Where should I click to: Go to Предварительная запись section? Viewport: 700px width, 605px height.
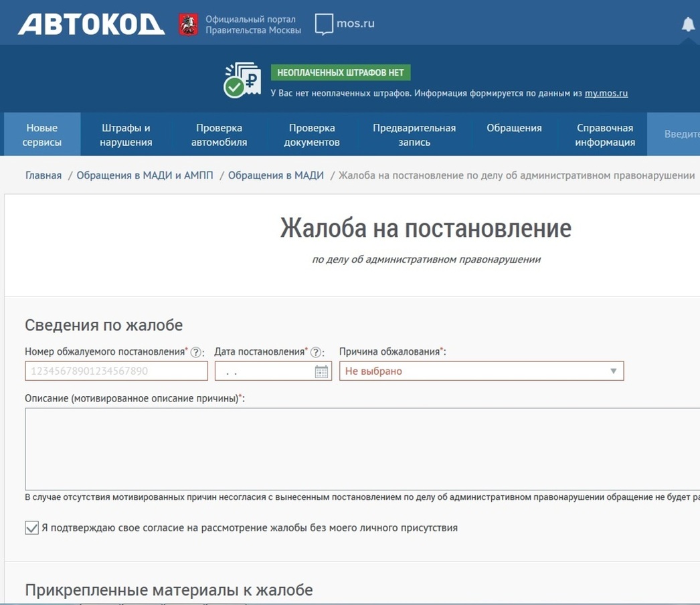414,135
